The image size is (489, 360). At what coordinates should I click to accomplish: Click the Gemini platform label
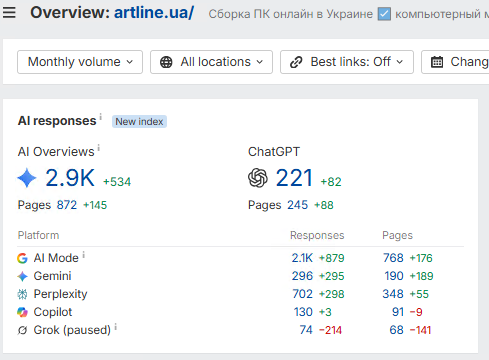tap(52, 276)
